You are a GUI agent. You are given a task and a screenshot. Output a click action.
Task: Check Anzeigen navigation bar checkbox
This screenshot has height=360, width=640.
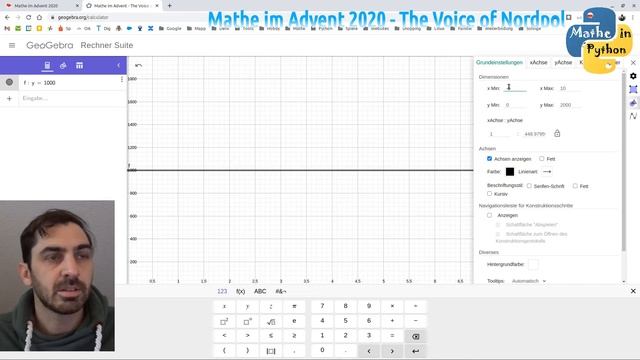[489, 215]
